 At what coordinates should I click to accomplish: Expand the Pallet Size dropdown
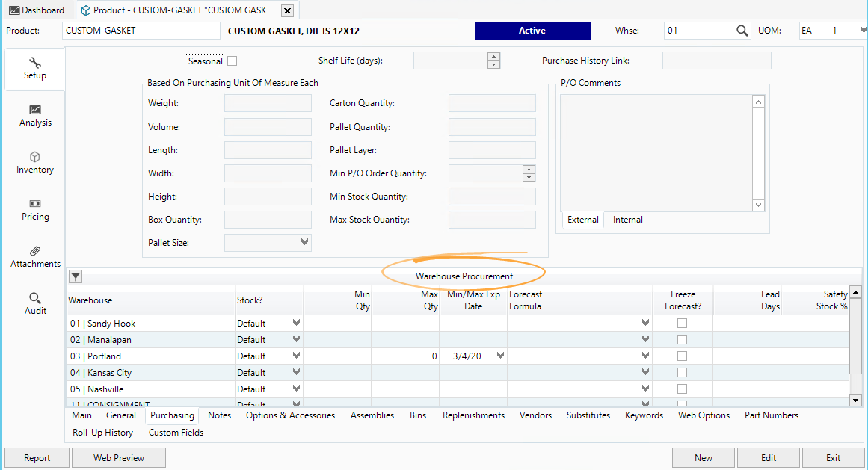click(x=304, y=242)
